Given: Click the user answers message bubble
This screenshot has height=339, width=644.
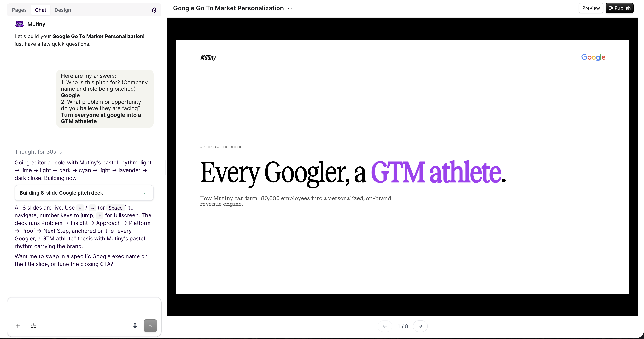Looking at the screenshot, I should pos(105,99).
